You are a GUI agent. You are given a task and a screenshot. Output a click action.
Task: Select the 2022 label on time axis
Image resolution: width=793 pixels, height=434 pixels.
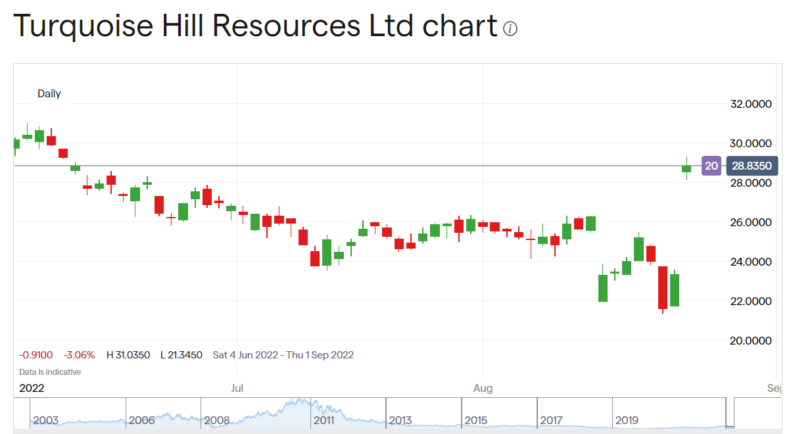tap(32, 388)
